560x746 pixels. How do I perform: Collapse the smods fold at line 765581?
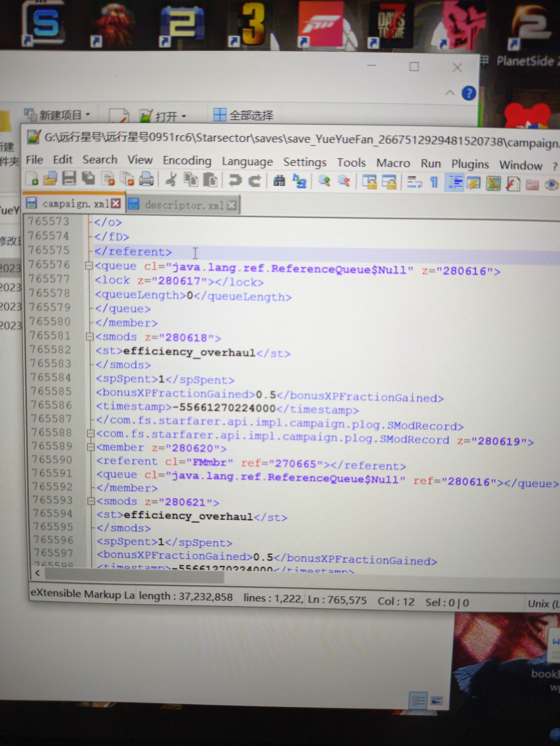point(90,337)
